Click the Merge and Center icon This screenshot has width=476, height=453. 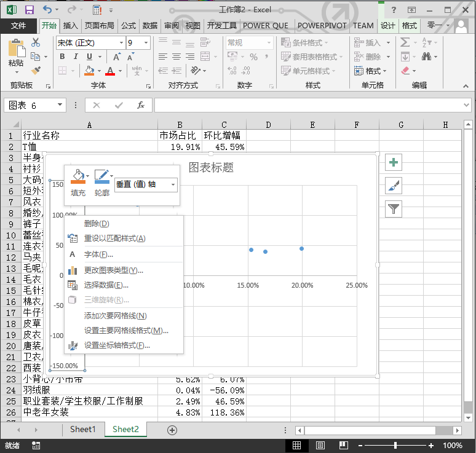[x=205, y=57]
